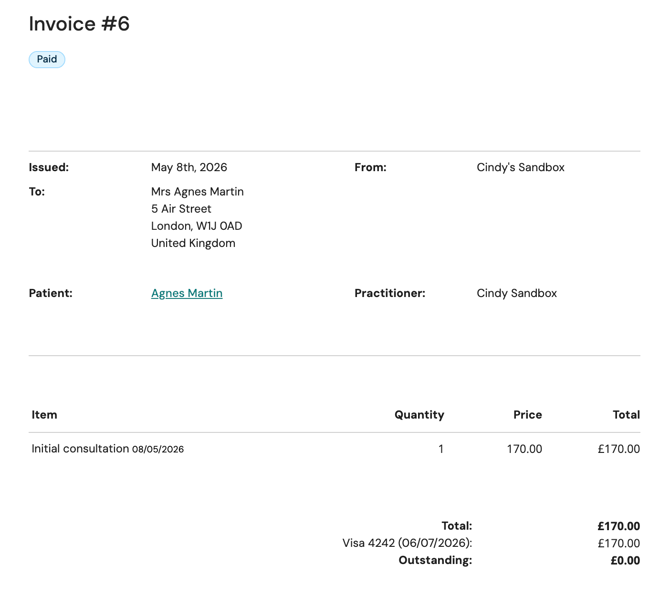Click the Mrs Agnes Martin recipient name
The width and height of the screenshot is (670, 595).
tap(197, 191)
